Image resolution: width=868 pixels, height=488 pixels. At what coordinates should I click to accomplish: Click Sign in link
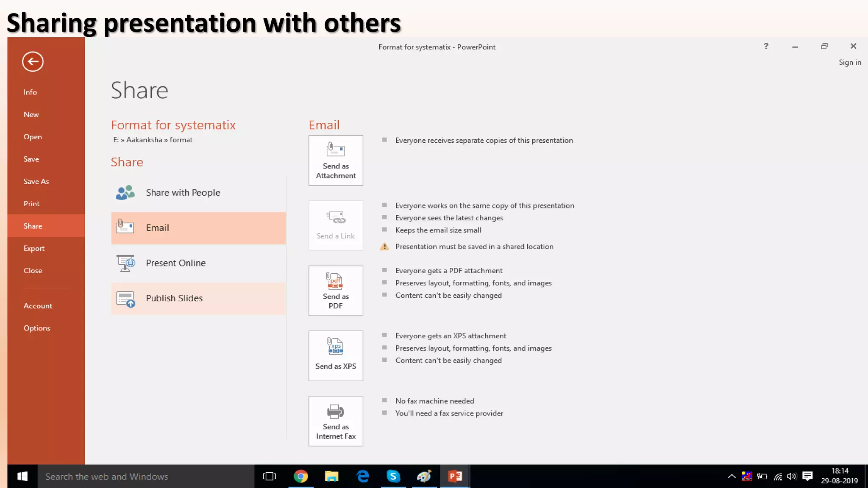coord(850,62)
